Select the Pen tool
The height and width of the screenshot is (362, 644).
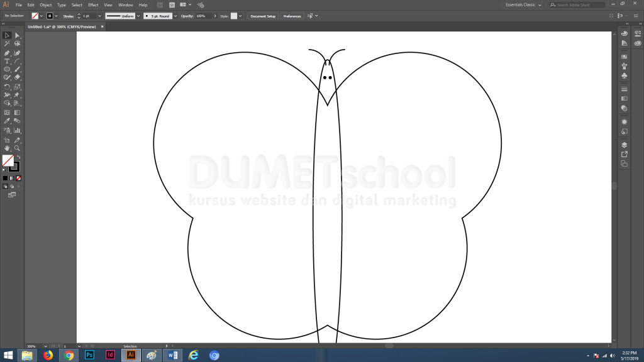click(x=7, y=53)
